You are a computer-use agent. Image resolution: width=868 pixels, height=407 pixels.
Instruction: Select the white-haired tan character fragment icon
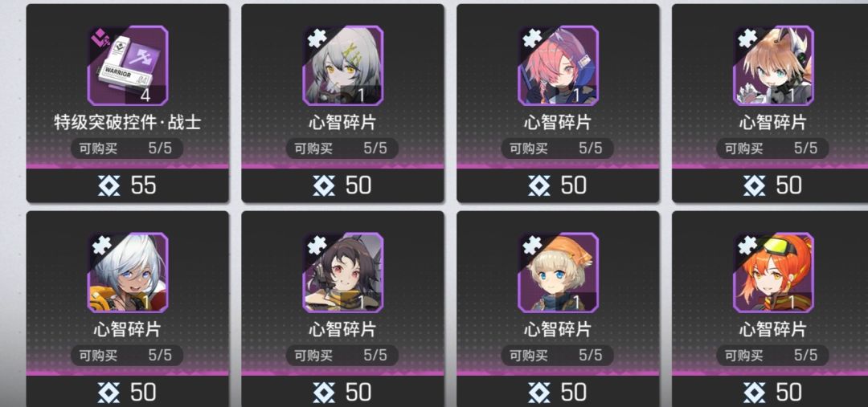click(x=127, y=272)
